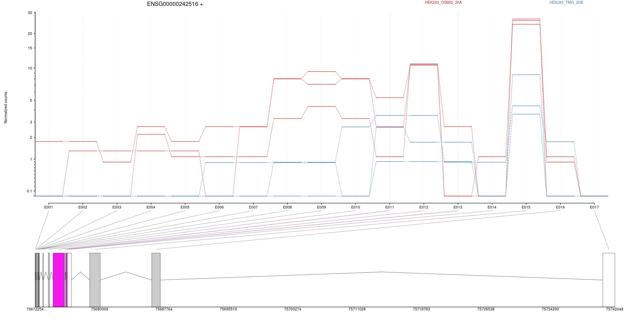Click exon bin label E012

[x=424, y=207]
